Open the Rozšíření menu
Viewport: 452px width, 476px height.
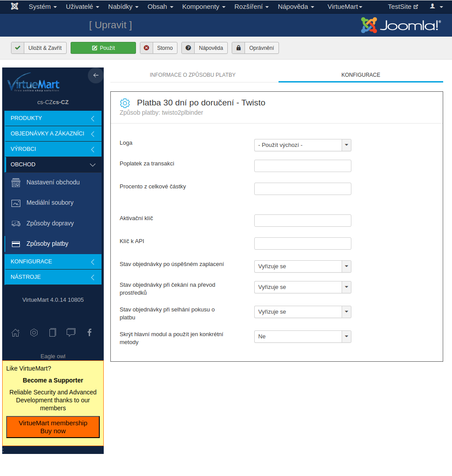point(252,7)
